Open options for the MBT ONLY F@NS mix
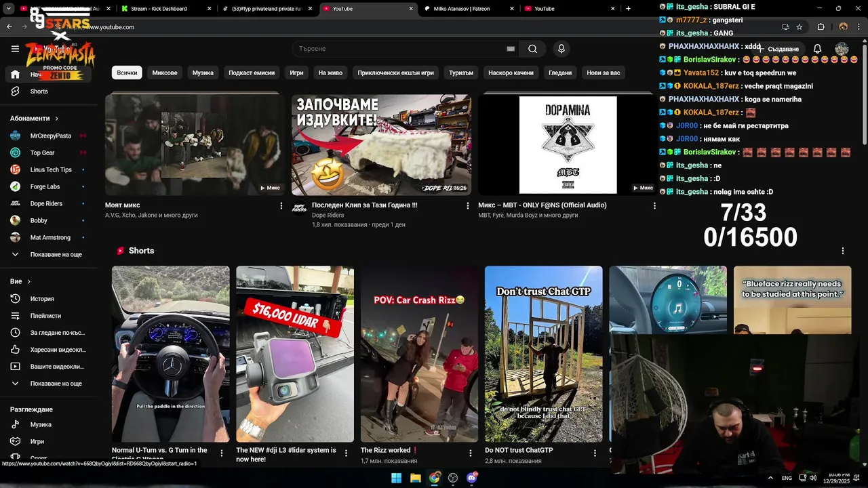Screen dimensions: 868x488 [x=654, y=205]
